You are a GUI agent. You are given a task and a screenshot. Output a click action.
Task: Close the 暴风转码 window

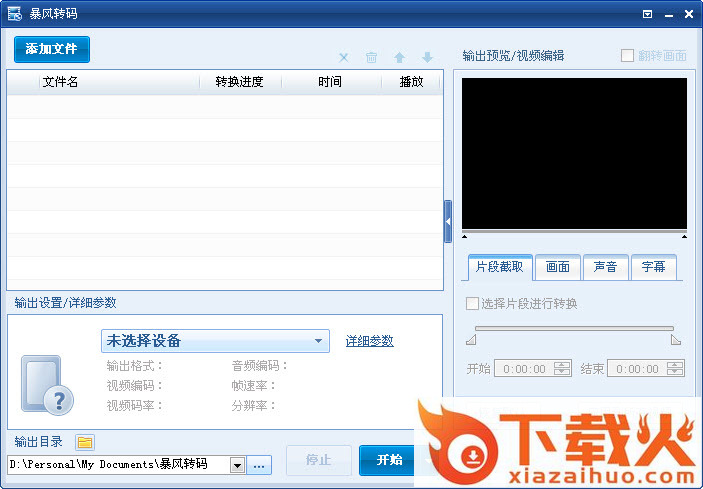click(x=689, y=14)
